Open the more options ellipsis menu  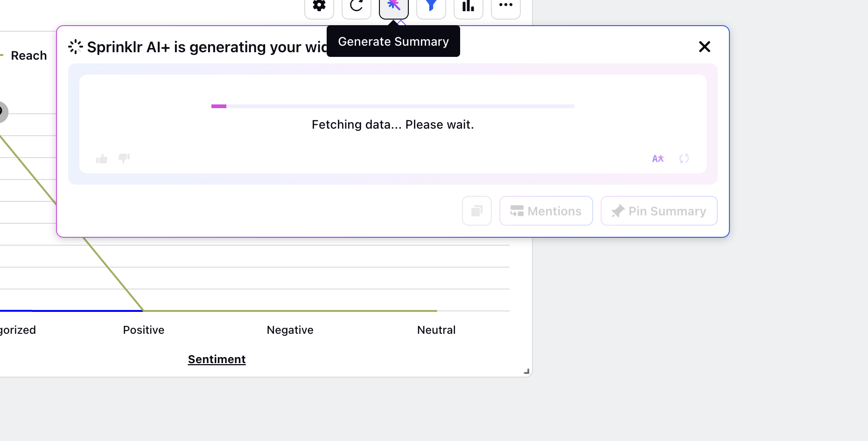(506, 7)
